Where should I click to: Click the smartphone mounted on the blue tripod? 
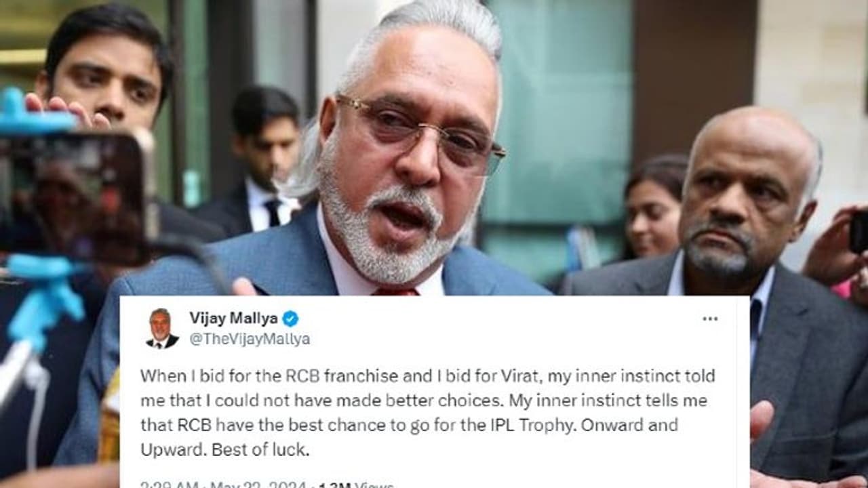click(76, 197)
